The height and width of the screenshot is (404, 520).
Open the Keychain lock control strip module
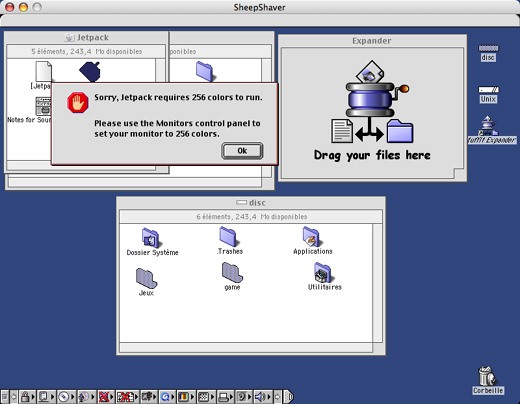[x=27, y=397]
